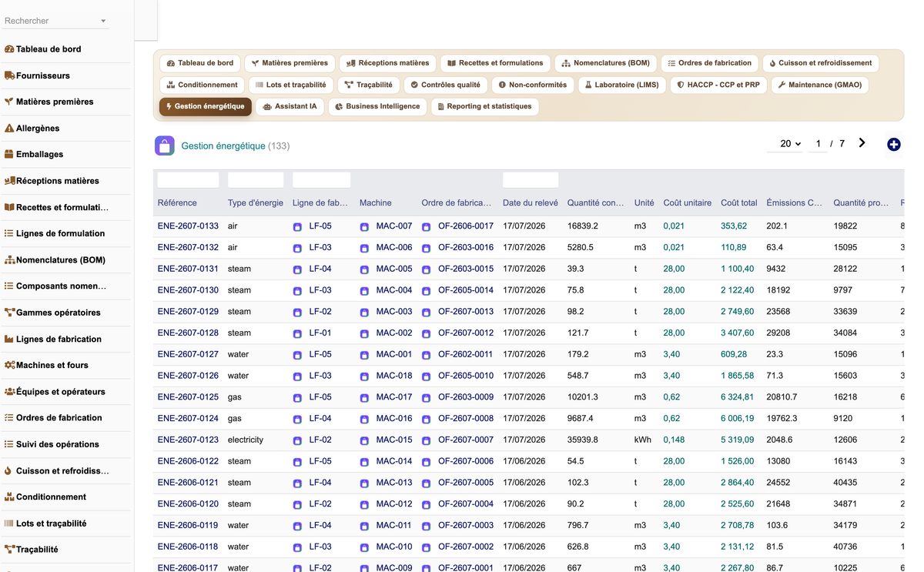The width and height of the screenshot is (924, 572).
Task: Click LF-05 line icon in row ENE-2607-0133
Action: pos(297,227)
